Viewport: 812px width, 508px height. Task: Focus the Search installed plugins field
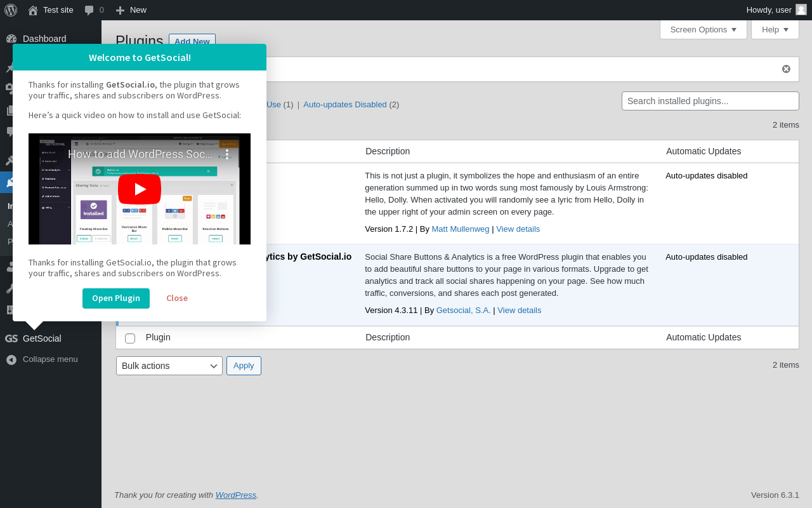tap(710, 101)
